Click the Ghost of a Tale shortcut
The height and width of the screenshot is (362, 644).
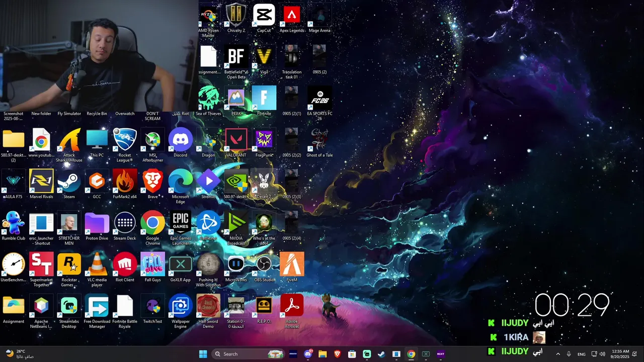pyautogui.click(x=319, y=140)
